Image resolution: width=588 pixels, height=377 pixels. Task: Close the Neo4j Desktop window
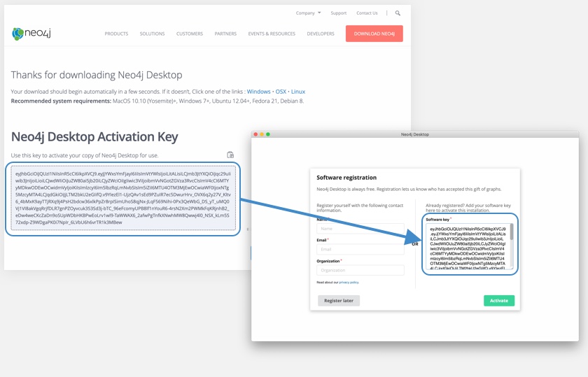pos(255,134)
